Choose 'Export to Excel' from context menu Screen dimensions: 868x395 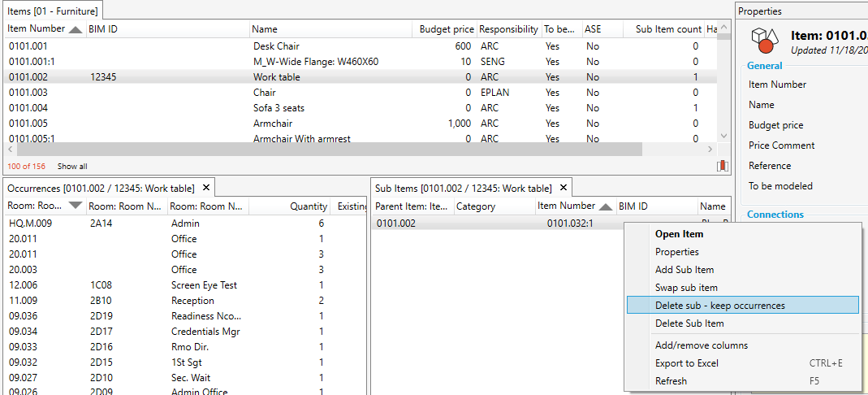point(686,363)
